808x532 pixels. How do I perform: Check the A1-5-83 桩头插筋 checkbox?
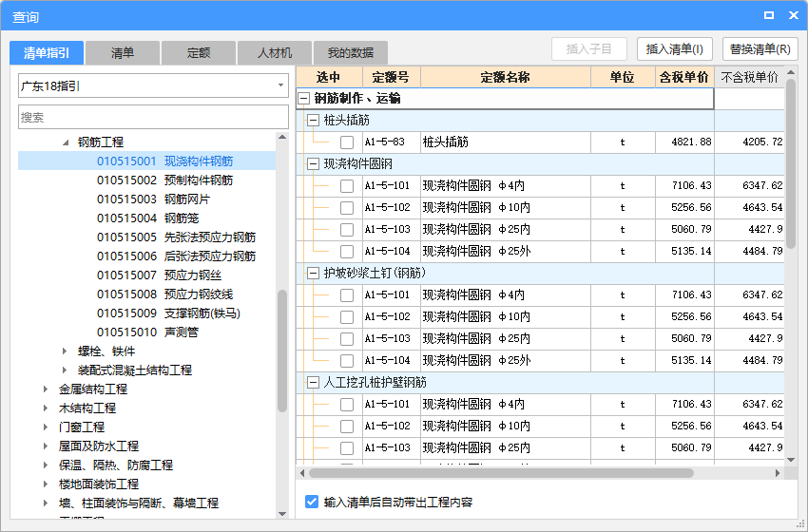coord(347,142)
